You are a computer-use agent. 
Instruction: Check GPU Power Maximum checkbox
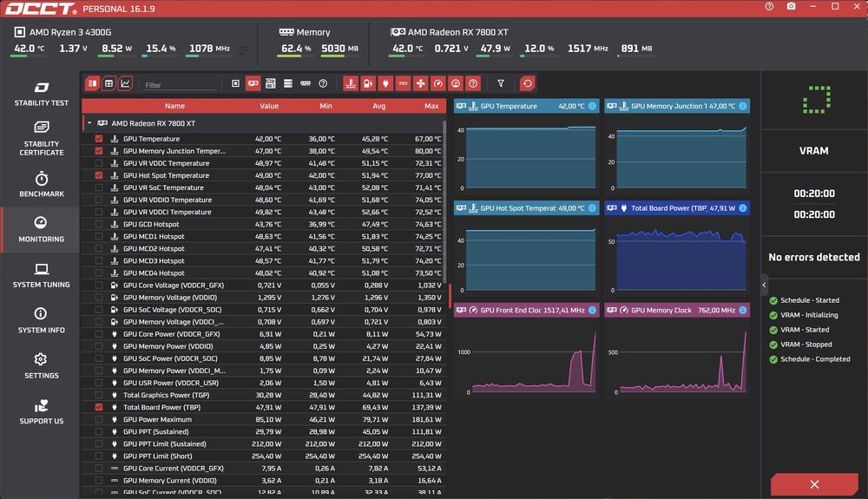pyautogui.click(x=99, y=419)
